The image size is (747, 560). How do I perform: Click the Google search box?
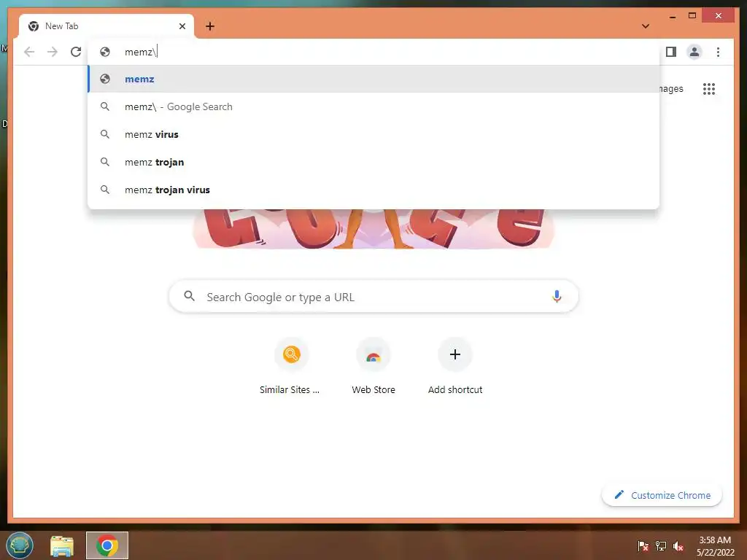pyautogui.click(x=373, y=297)
